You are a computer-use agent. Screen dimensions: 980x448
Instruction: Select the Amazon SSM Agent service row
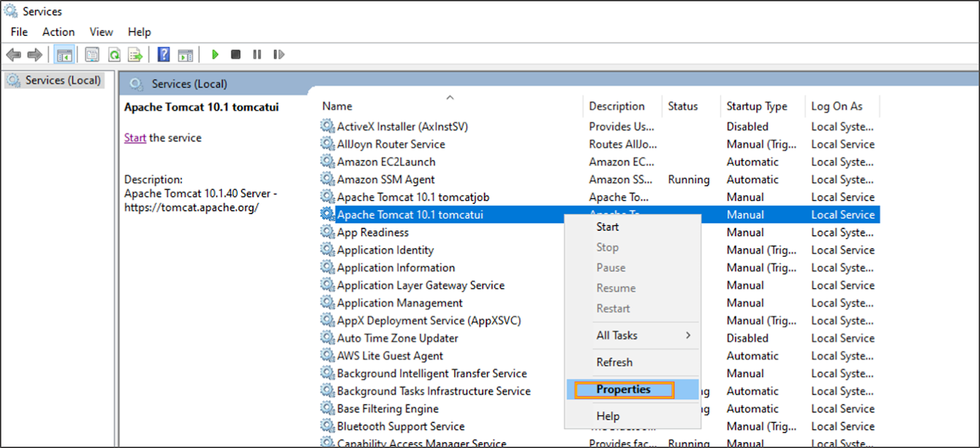coord(385,180)
